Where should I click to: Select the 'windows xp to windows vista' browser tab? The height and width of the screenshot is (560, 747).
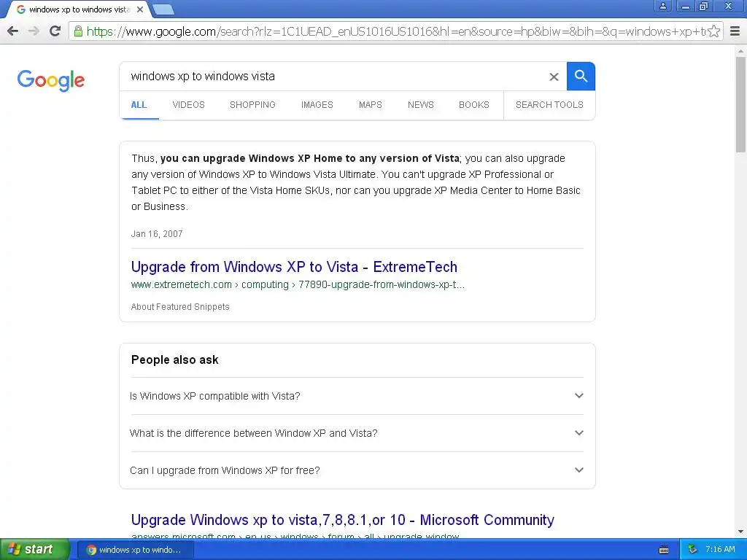coord(79,9)
